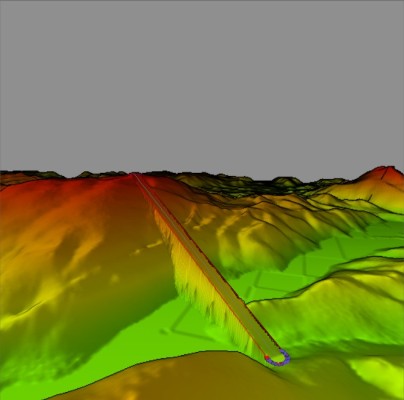The image size is (404, 400).
Task: Pick the small bump on the left horizon
Action: pyautogui.click(x=87, y=174)
